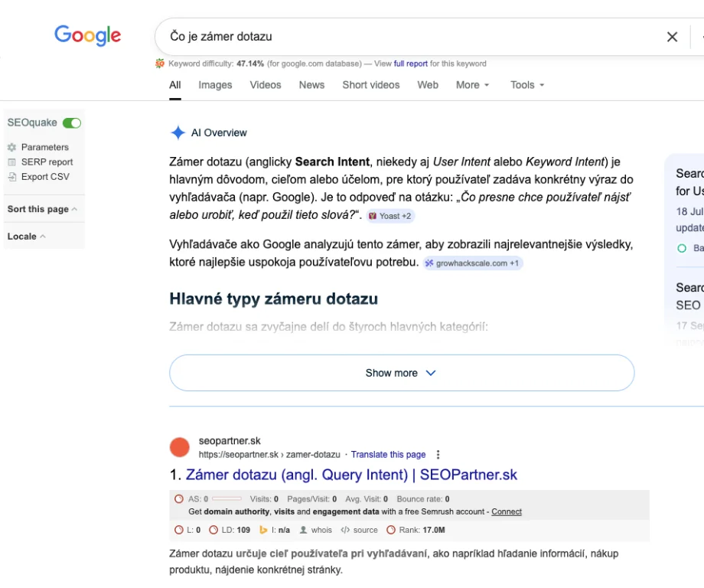Click the full report keyword link
The height and width of the screenshot is (588, 704).
pyautogui.click(x=410, y=64)
